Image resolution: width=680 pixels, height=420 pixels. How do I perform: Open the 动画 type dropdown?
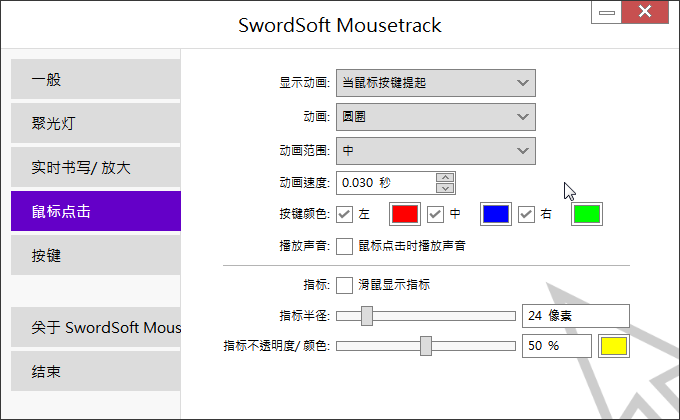(436, 117)
